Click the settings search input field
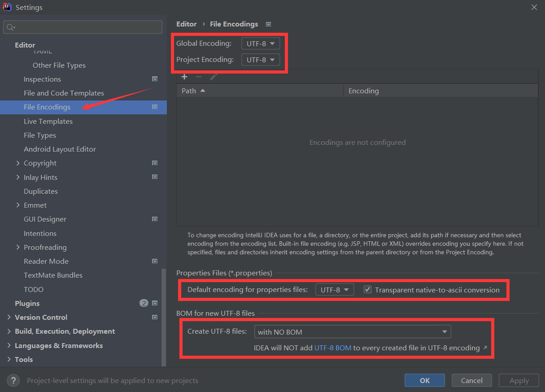545x392 pixels. click(83, 27)
